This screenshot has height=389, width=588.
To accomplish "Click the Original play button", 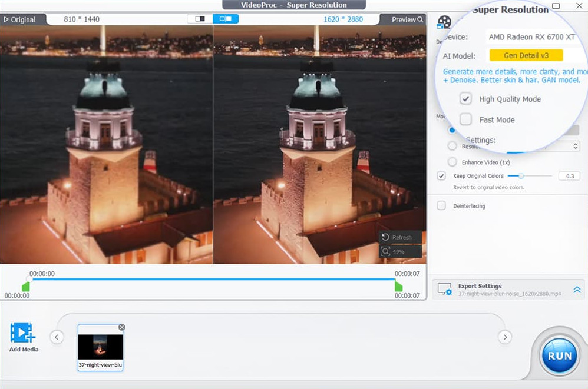I will point(20,19).
